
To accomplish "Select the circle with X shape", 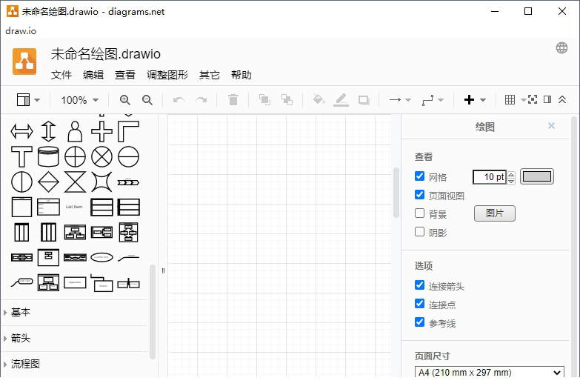I will click(x=101, y=156).
